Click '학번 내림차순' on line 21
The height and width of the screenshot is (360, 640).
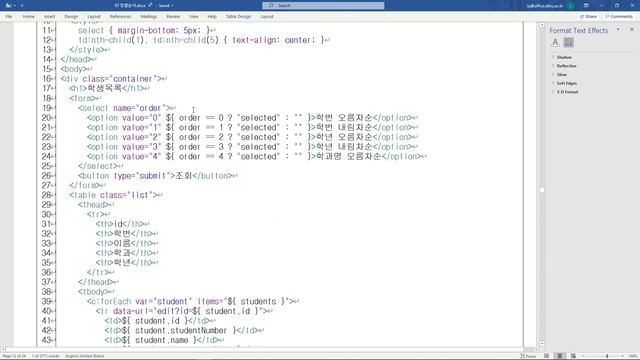click(x=344, y=128)
